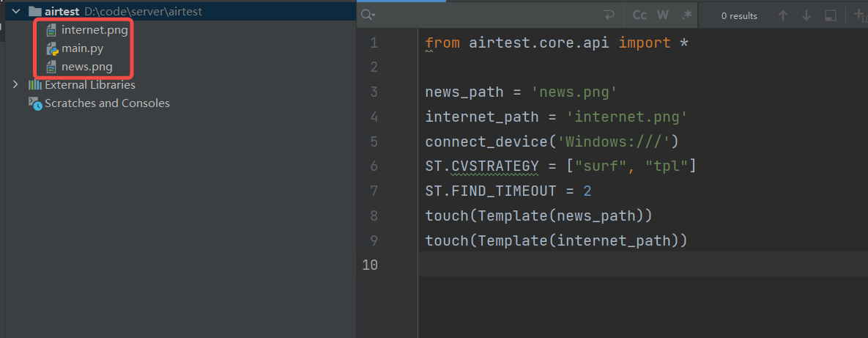
Task: Select internet.png in the project tree
Action: click(94, 31)
